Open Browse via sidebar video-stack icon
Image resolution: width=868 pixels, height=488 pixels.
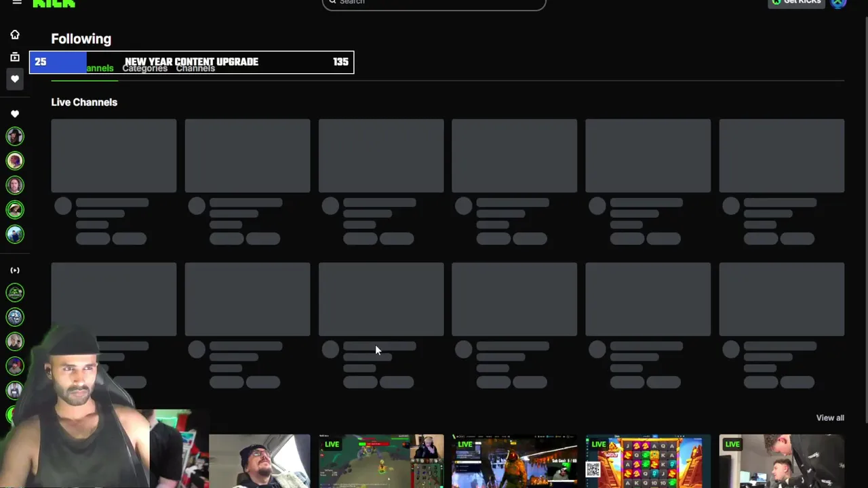15,57
